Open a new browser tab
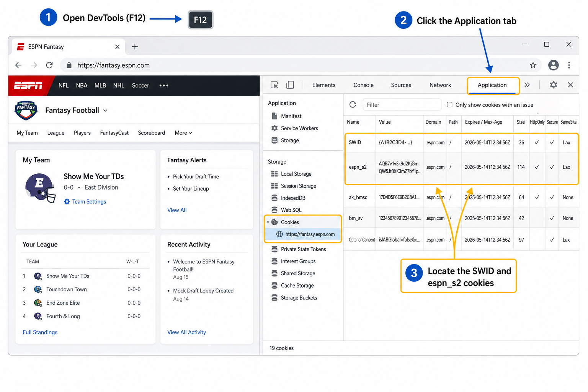 135,47
